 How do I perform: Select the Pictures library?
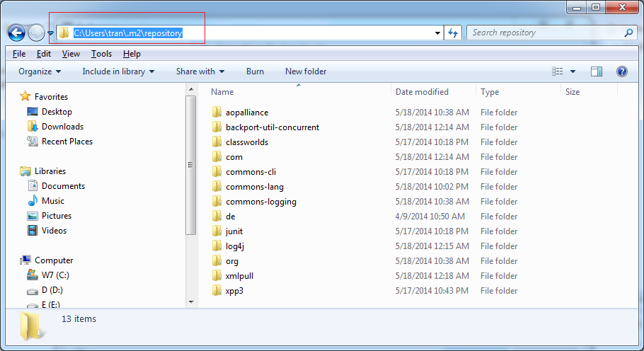[x=57, y=216]
